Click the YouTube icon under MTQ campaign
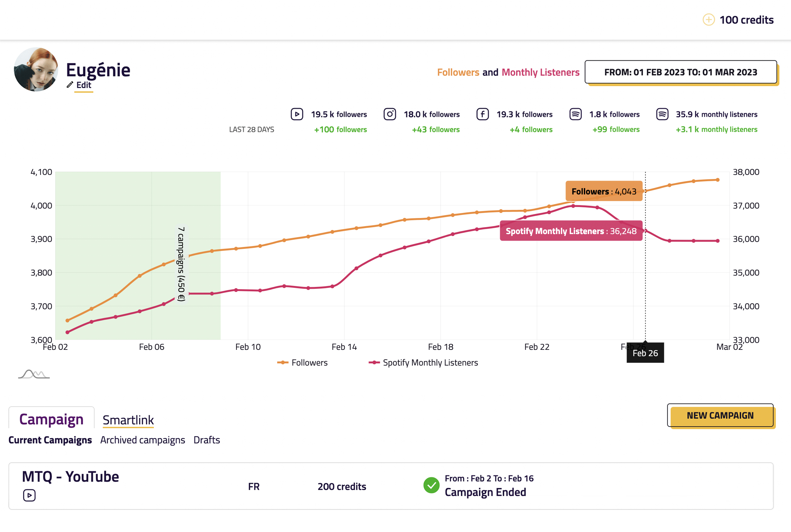 click(x=29, y=495)
